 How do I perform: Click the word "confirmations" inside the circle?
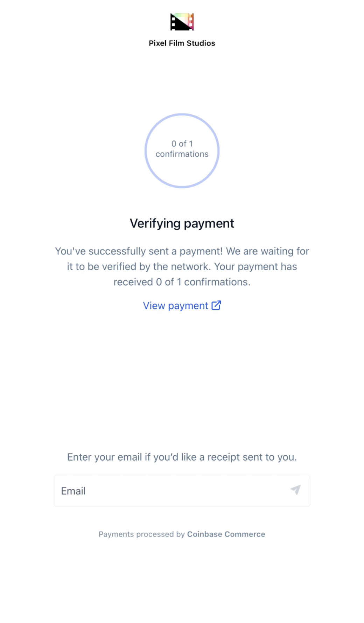coord(182,154)
